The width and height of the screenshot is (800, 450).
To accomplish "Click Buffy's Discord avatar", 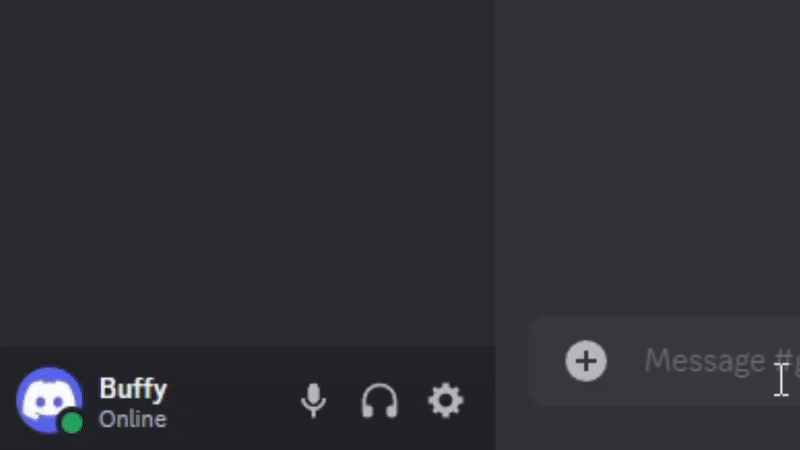I will click(x=49, y=401).
